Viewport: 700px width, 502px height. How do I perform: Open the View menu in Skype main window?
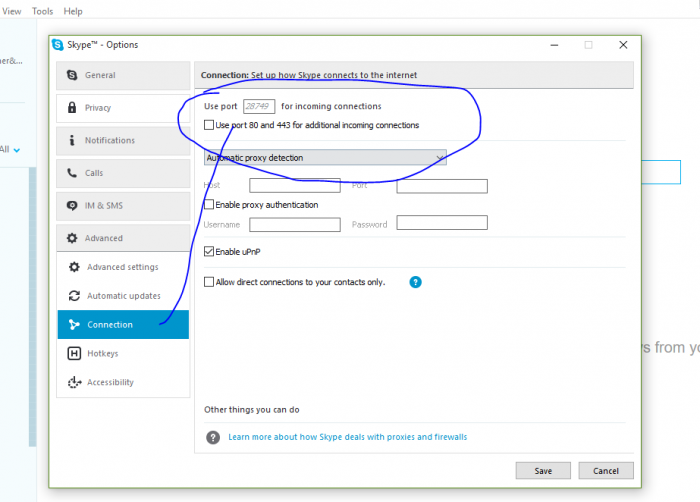coord(12,11)
